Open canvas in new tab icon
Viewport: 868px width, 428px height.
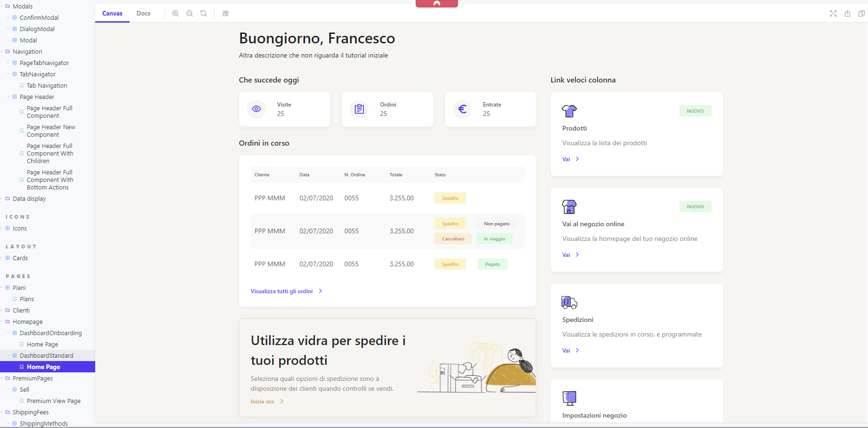(847, 14)
